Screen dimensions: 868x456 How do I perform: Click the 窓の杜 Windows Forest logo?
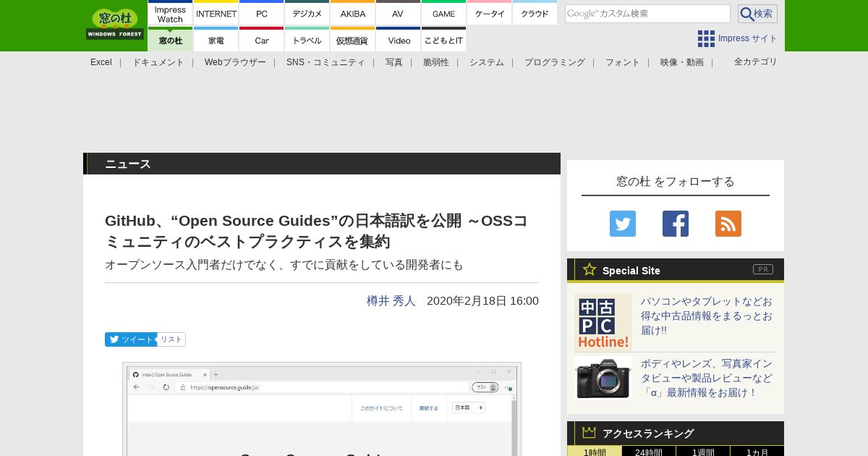pyautogui.click(x=115, y=25)
